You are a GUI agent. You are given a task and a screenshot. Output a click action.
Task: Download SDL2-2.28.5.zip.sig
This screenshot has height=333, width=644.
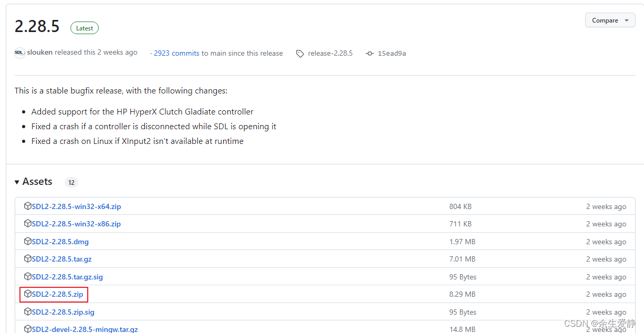(x=63, y=312)
